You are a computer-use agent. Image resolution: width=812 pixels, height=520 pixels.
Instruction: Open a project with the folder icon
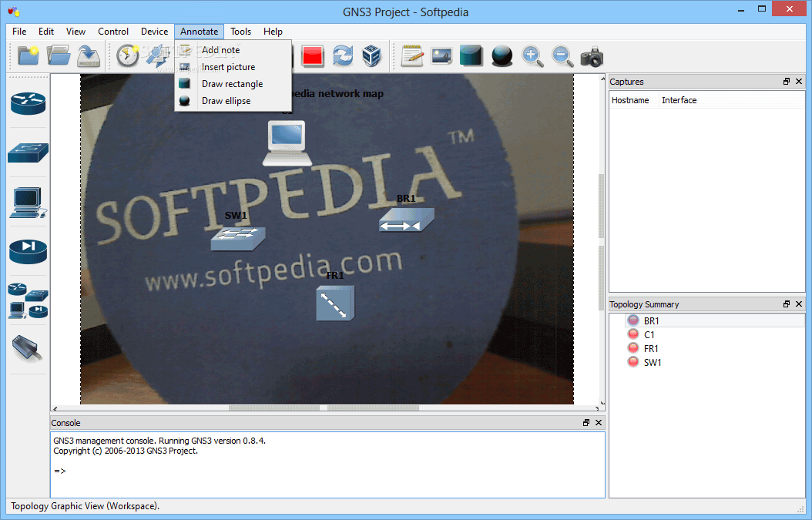click(x=59, y=55)
